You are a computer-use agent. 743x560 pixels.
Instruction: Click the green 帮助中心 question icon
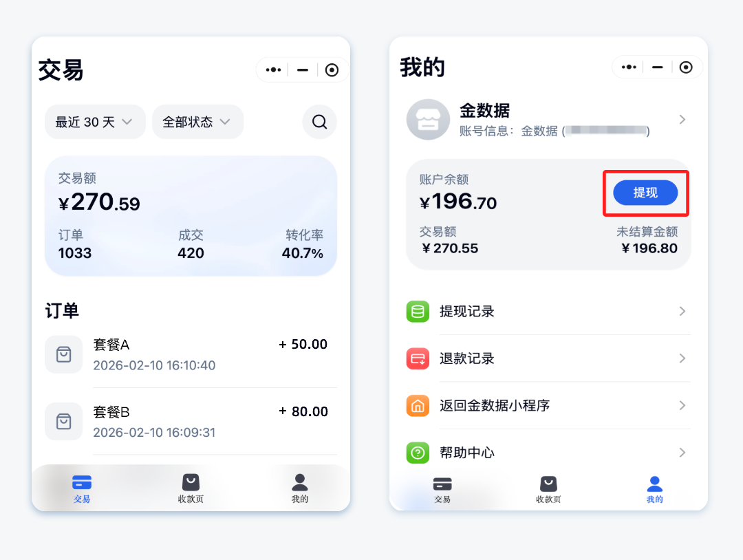tap(418, 453)
